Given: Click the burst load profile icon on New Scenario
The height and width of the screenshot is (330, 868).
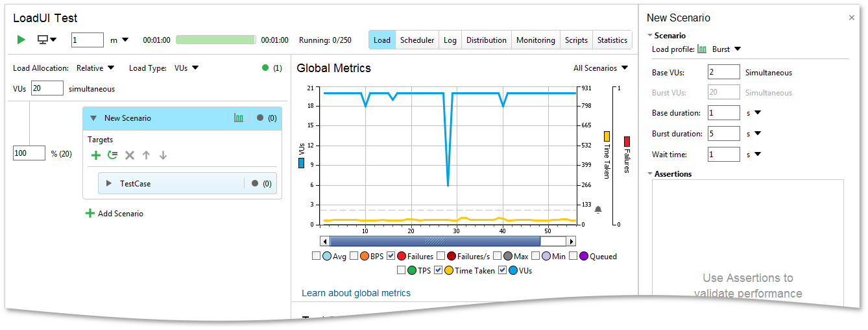Looking at the screenshot, I should (239, 118).
